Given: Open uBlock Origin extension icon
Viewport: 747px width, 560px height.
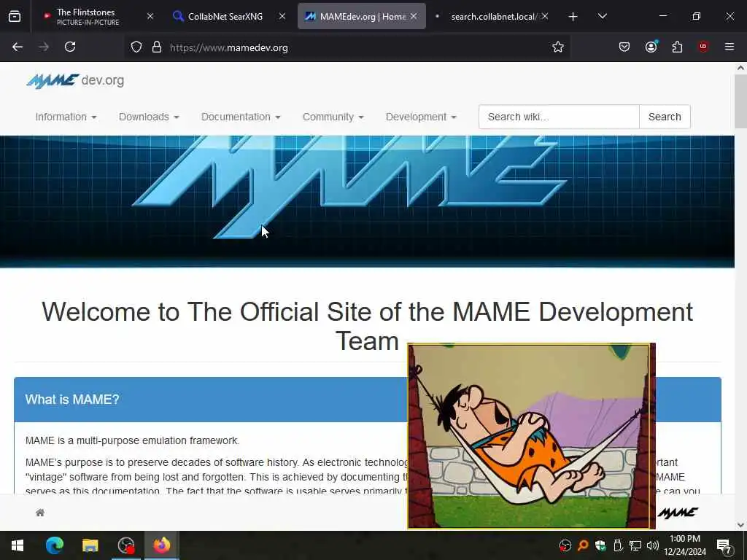Looking at the screenshot, I should click(x=703, y=47).
